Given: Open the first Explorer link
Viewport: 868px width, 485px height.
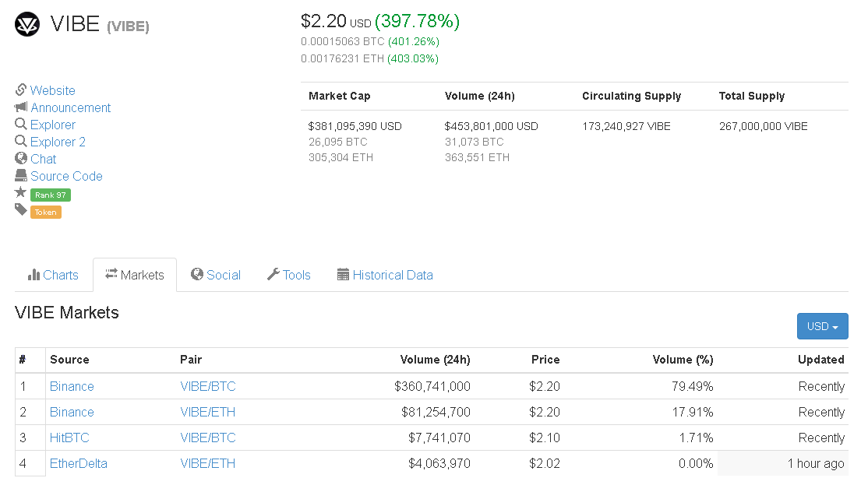Looking at the screenshot, I should tap(53, 125).
